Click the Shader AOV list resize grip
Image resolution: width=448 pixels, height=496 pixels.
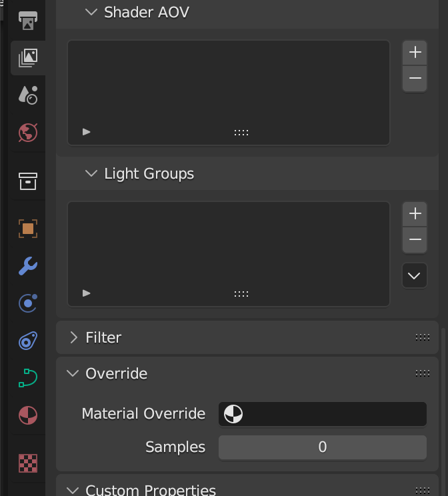[x=241, y=133]
